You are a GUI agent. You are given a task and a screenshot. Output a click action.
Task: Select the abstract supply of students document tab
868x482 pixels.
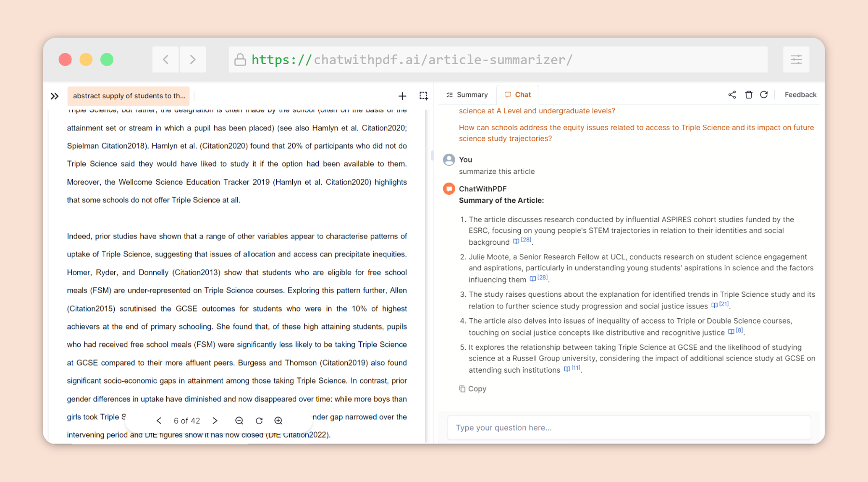(x=128, y=96)
